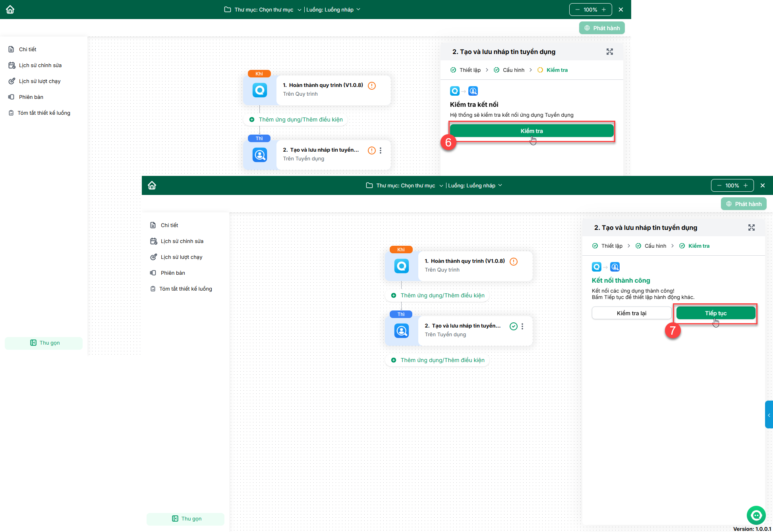The image size is (773, 532).
Task: Click Thêm ứng dụng/Thêm điều kiện below checkmarked step 2
Action: (x=442, y=360)
